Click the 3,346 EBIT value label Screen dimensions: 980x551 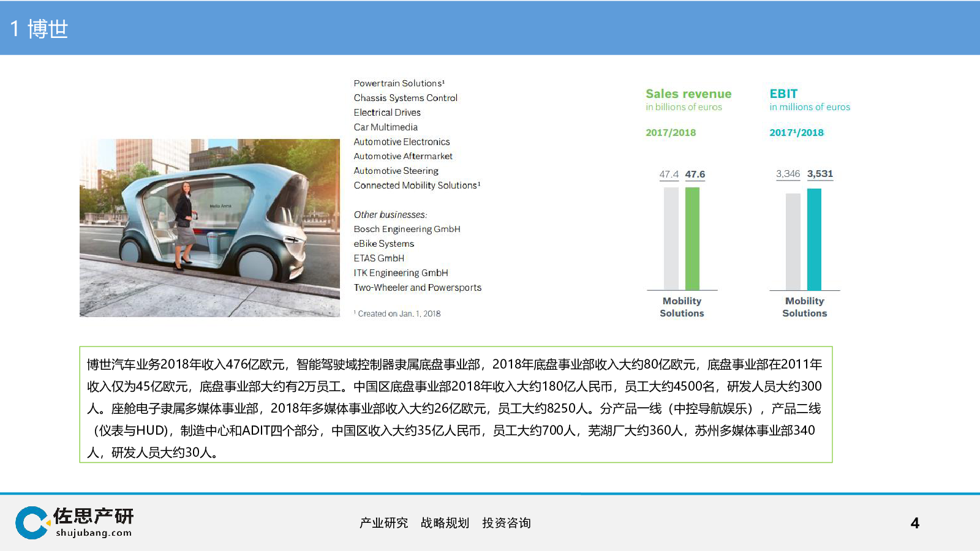[x=788, y=174]
